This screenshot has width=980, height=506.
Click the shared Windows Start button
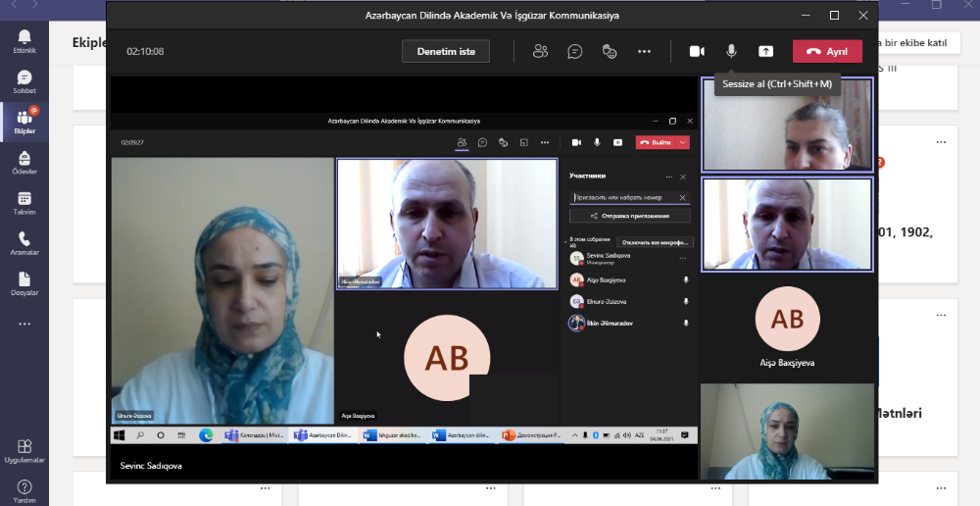click(120, 435)
